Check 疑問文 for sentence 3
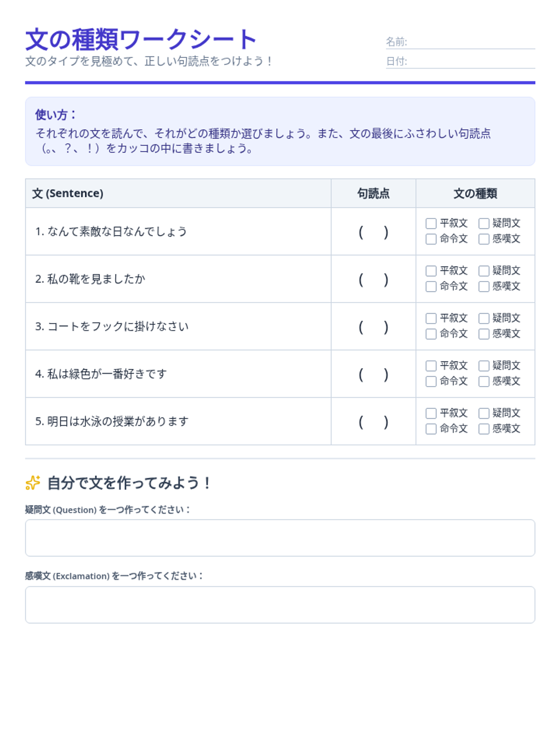Screen dimensions: 560x747 tap(484, 318)
